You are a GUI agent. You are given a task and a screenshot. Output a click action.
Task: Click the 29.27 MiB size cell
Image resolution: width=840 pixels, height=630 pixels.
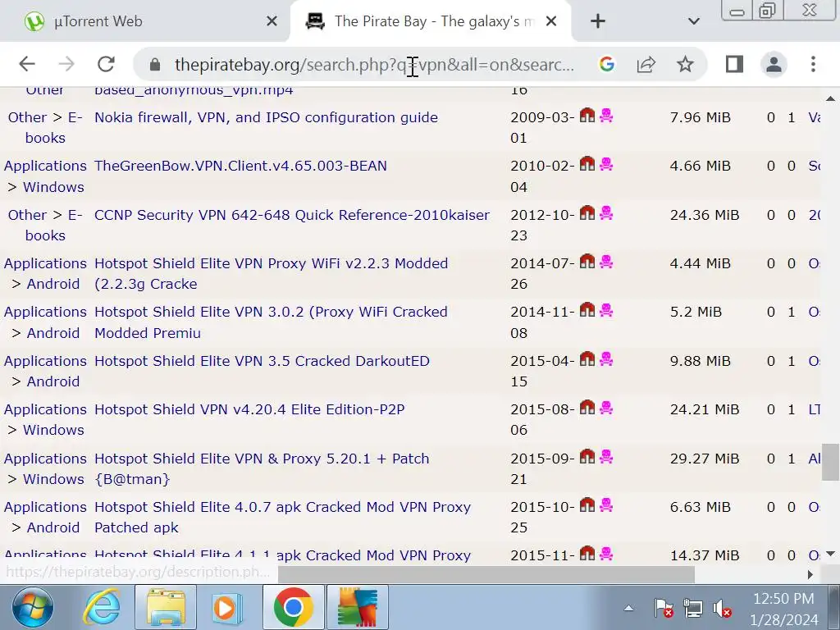pos(705,459)
